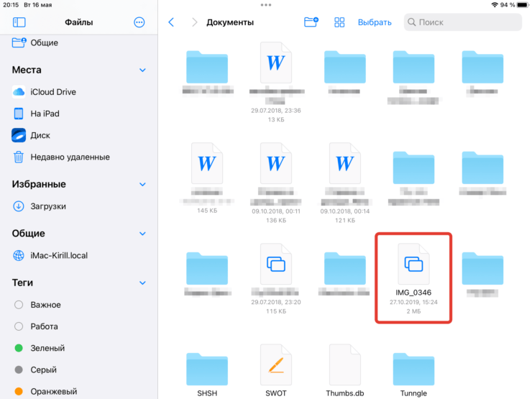Open the sidebar more options ellipsis
Viewport: 532px width, 399px height.
(139, 22)
